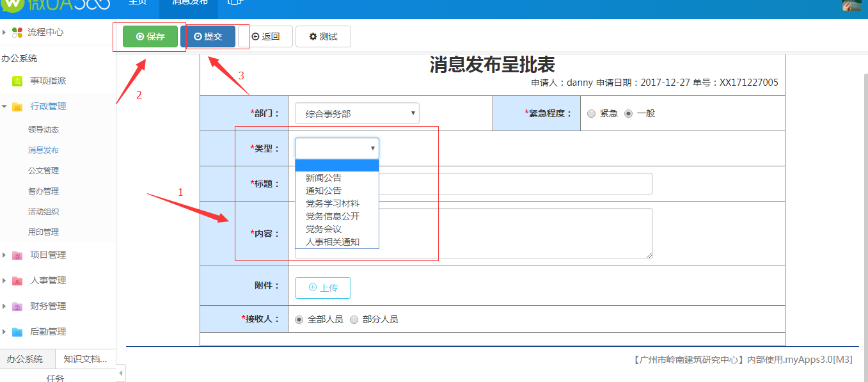This screenshot has height=382, width=868.
Task: Pick 通知公告 from the type dropdown list
Action: coord(324,191)
